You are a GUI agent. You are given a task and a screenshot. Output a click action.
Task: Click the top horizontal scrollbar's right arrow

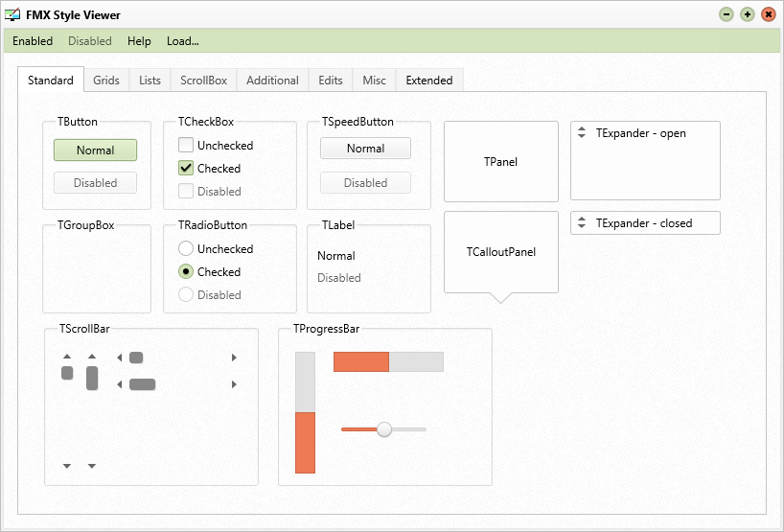(234, 358)
